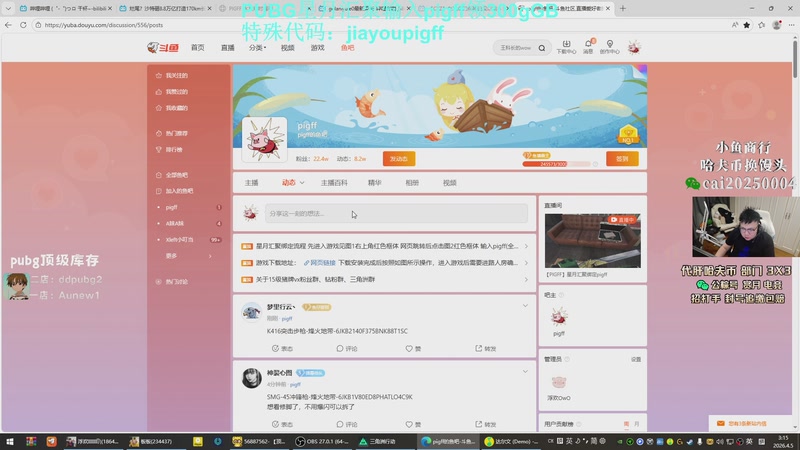Click 评论 on 梦里行云 post
The width and height of the screenshot is (800, 450).
coord(347,348)
